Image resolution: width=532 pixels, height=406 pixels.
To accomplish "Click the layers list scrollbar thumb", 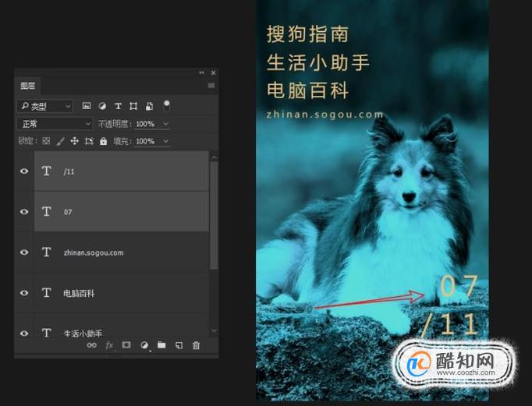I will (x=214, y=216).
